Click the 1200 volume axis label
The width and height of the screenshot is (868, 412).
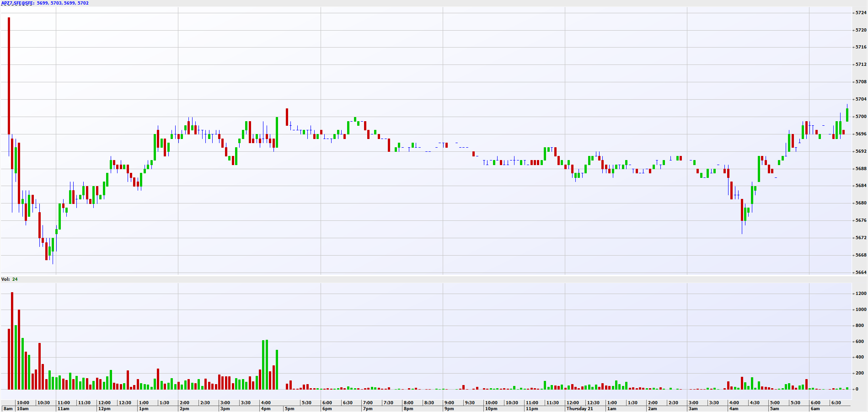(861, 294)
